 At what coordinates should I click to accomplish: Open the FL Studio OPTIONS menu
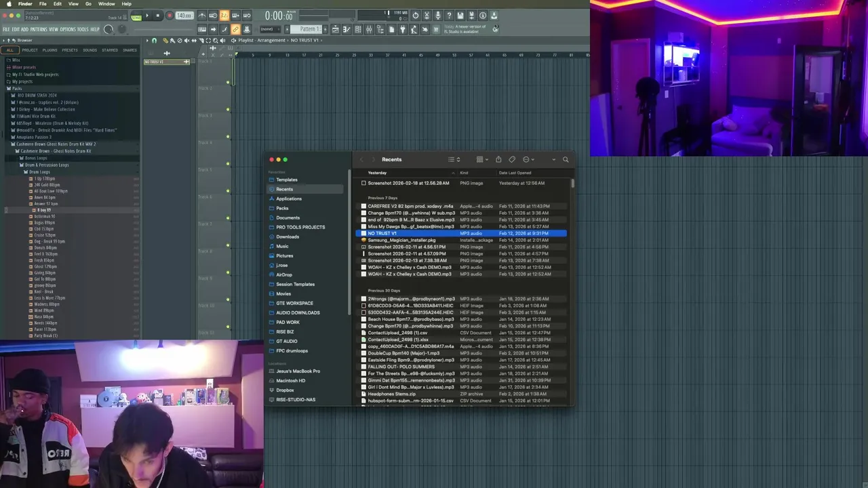coord(68,29)
